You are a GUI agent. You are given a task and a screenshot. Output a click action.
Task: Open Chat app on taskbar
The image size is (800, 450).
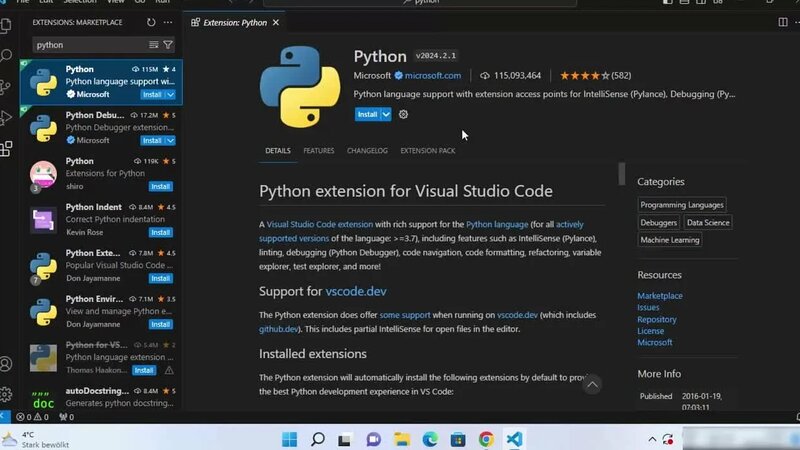click(373, 439)
